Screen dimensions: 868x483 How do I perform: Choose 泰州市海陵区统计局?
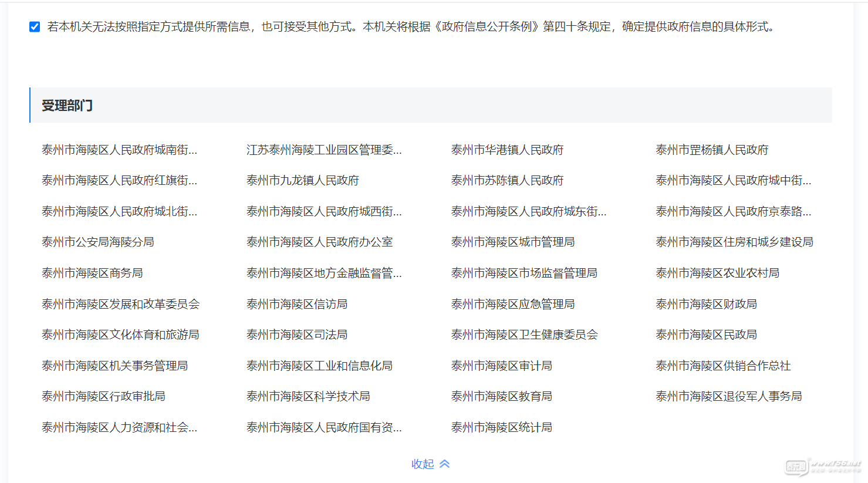click(x=502, y=428)
